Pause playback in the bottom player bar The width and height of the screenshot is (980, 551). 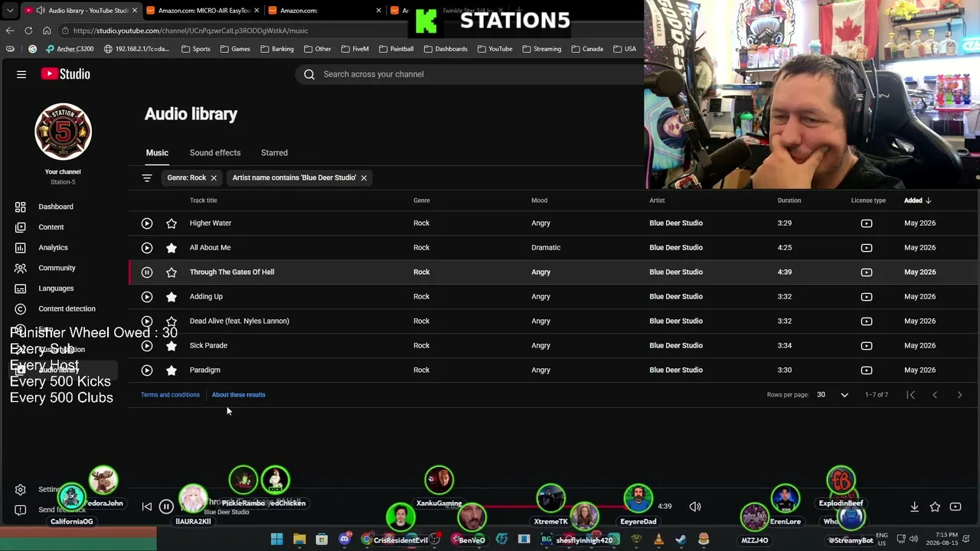(166, 507)
